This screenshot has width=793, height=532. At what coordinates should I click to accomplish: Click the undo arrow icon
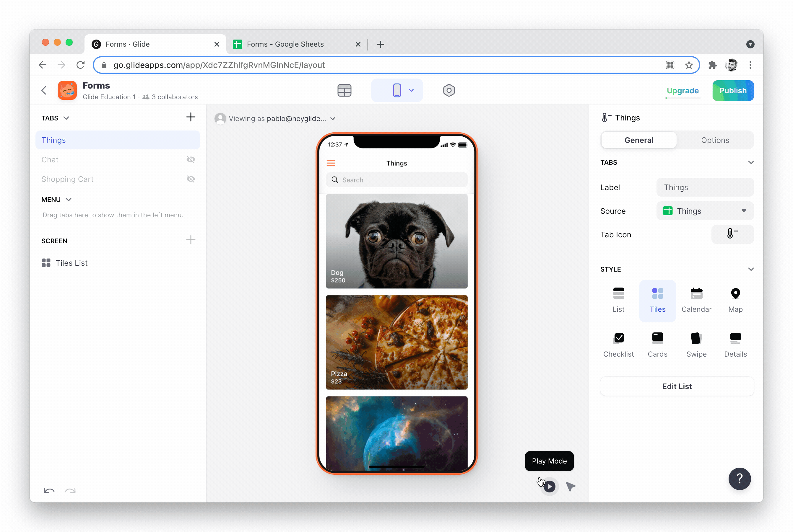(x=49, y=490)
